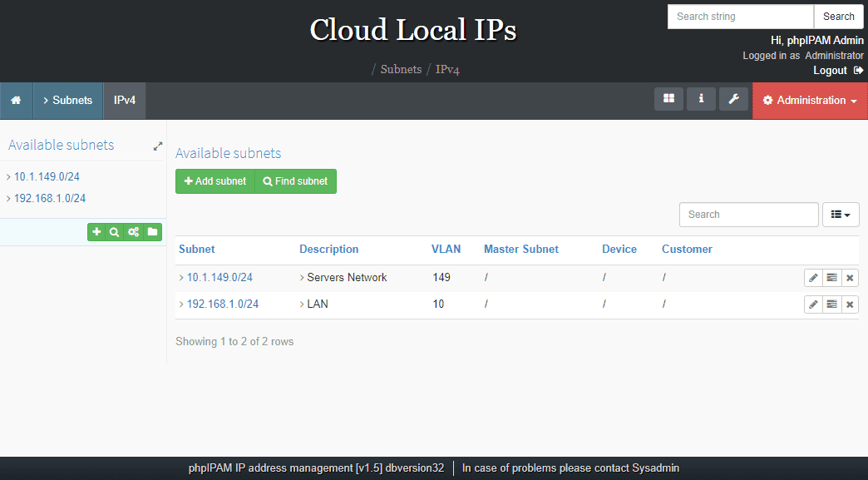
Task: Focus the table Search input field
Action: click(x=748, y=215)
